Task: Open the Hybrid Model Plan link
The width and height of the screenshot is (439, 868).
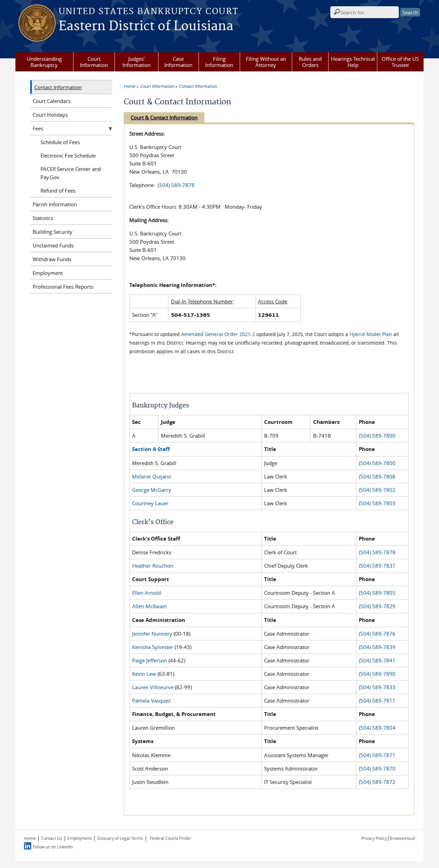Action: [370, 334]
